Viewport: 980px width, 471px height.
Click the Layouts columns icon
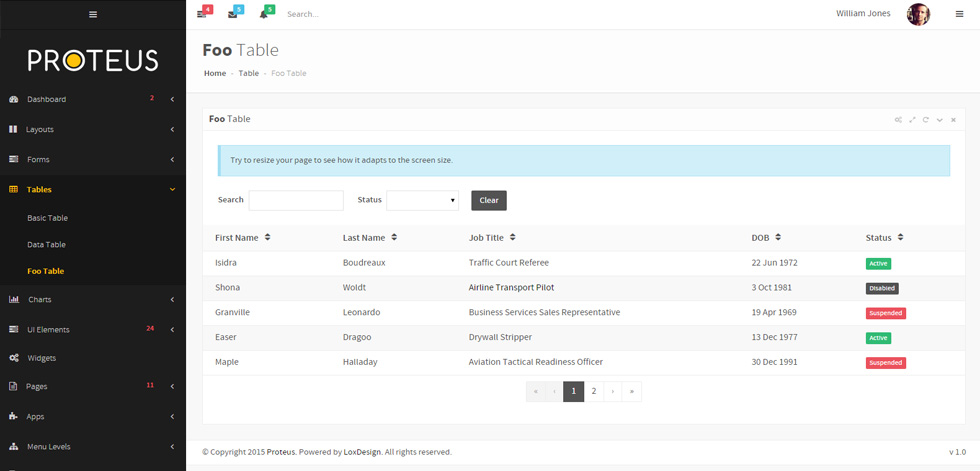click(x=13, y=129)
